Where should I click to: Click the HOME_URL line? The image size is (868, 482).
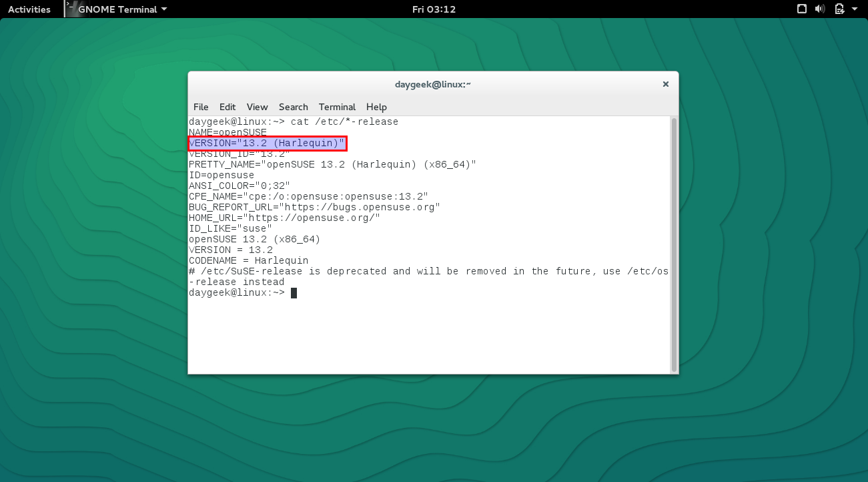point(284,218)
